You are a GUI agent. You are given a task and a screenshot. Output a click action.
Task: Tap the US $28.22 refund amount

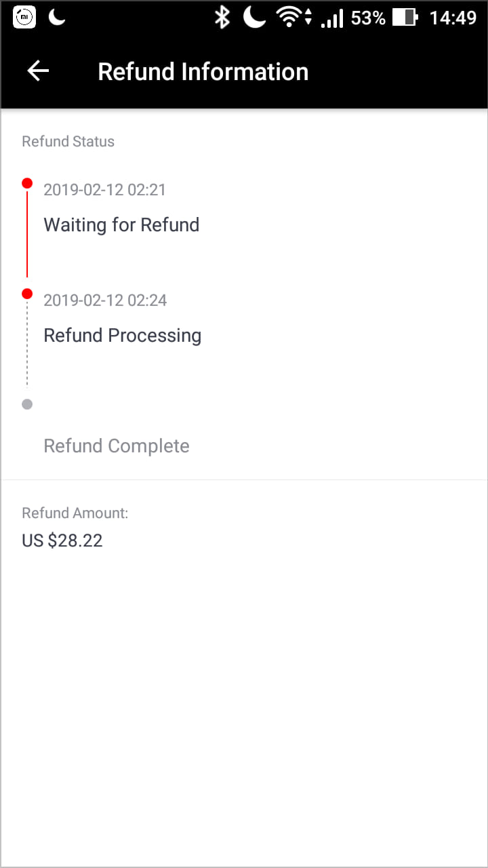(62, 541)
